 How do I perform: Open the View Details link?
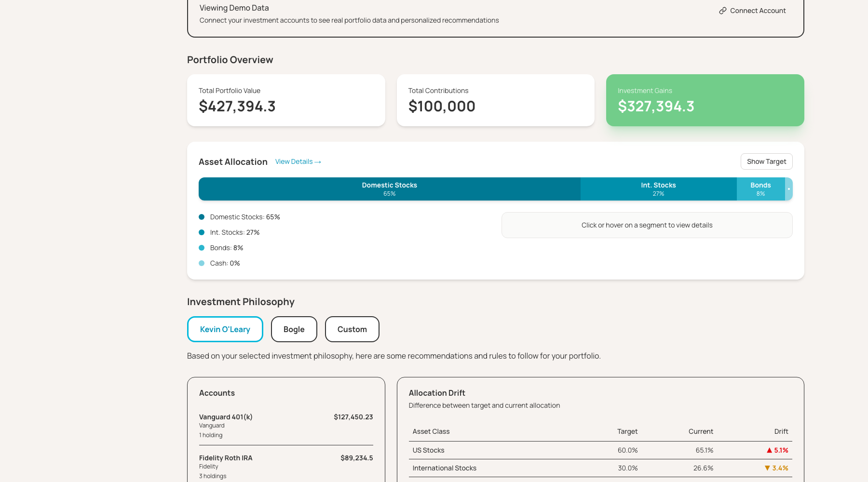pyautogui.click(x=294, y=161)
